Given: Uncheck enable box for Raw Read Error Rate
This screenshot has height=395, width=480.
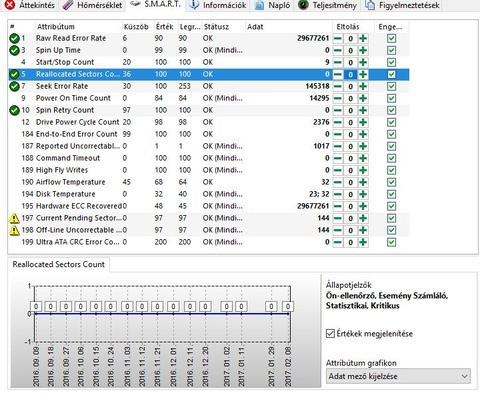Looking at the screenshot, I should (391, 38).
